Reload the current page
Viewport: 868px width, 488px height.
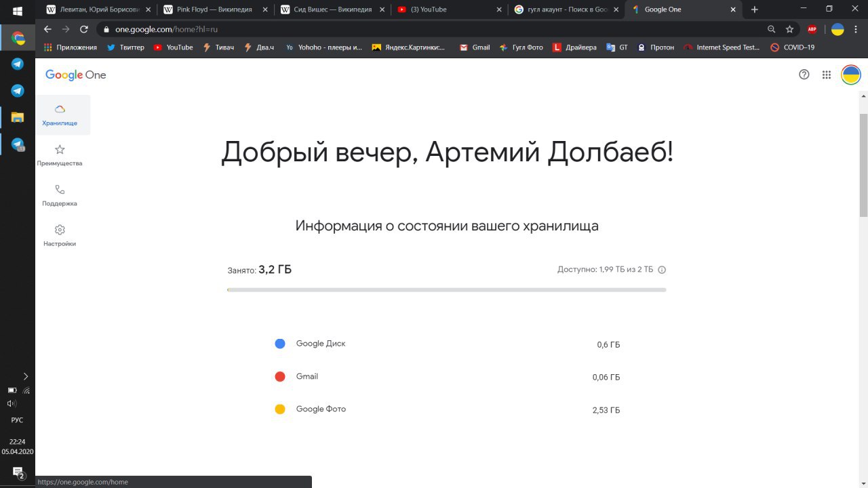(84, 29)
